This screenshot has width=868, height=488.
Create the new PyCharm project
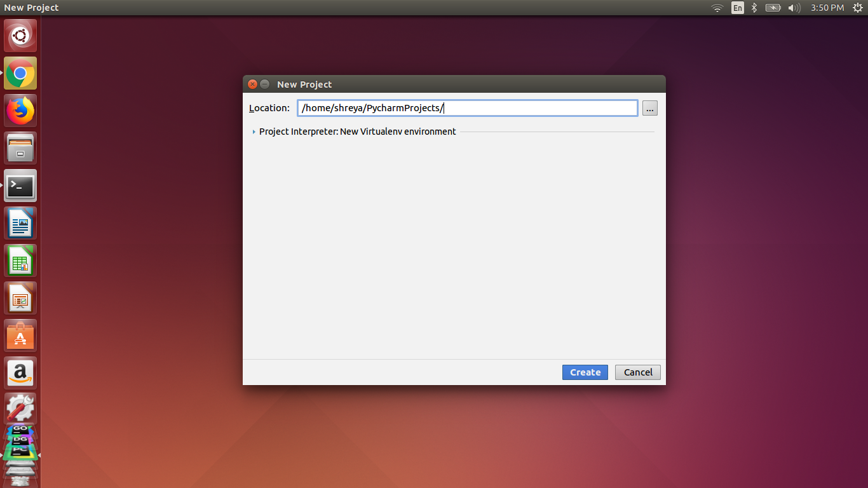click(x=585, y=372)
